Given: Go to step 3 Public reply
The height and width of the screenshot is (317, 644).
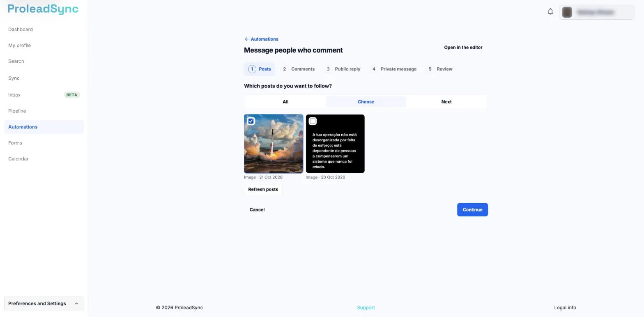Looking at the screenshot, I should point(343,69).
